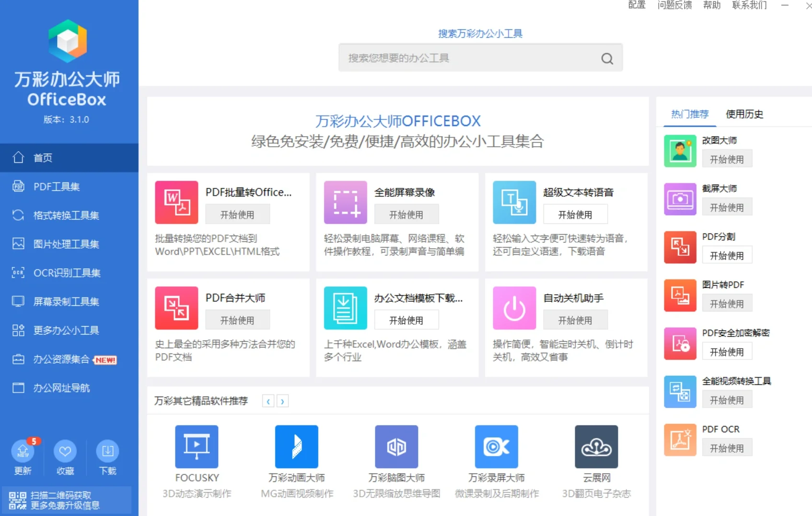Viewport: 812px width, 516px height.
Task: Select the OCR识别工具集 category
Action: (x=67, y=273)
